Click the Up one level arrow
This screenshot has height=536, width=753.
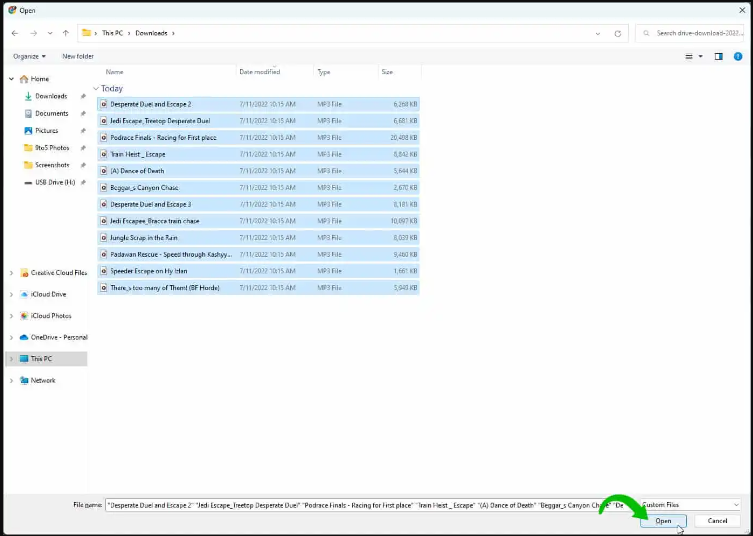tap(66, 33)
